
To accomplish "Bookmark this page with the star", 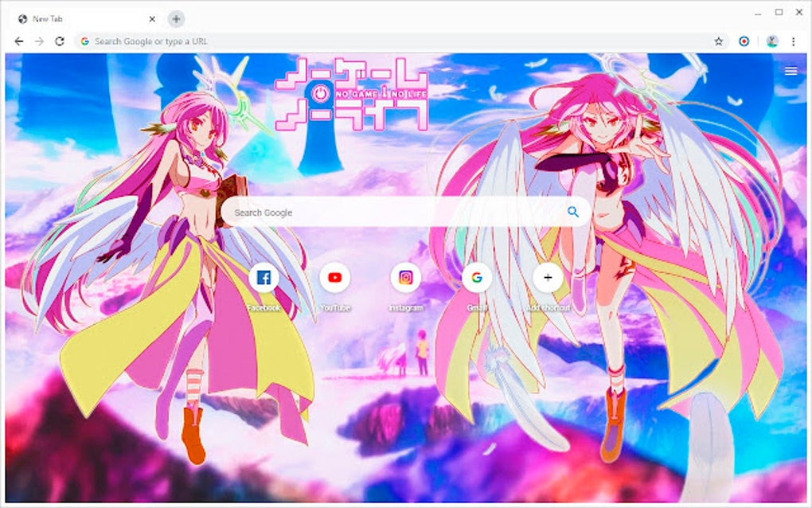I will pos(718,41).
